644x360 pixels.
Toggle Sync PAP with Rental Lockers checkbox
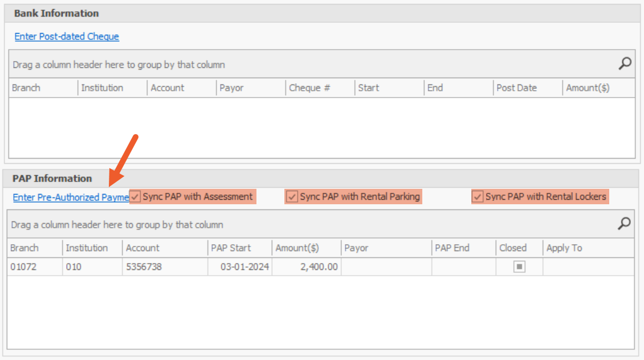point(478,197)
